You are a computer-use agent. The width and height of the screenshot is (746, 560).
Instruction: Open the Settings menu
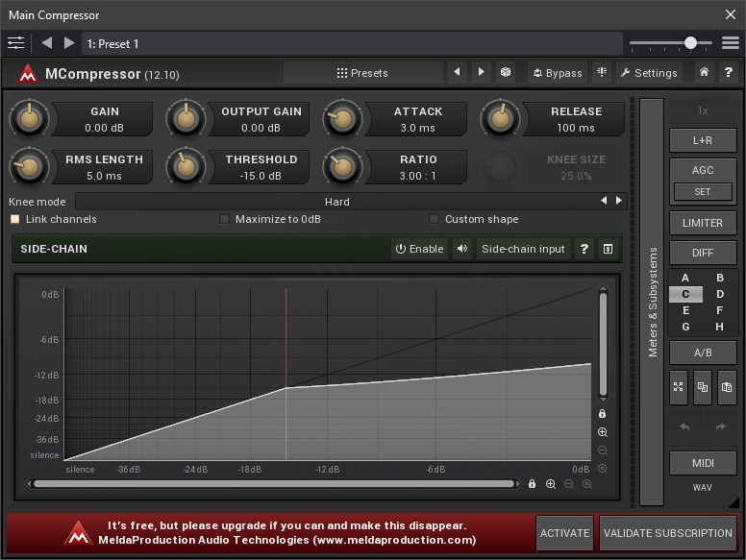tap(649, 73)
